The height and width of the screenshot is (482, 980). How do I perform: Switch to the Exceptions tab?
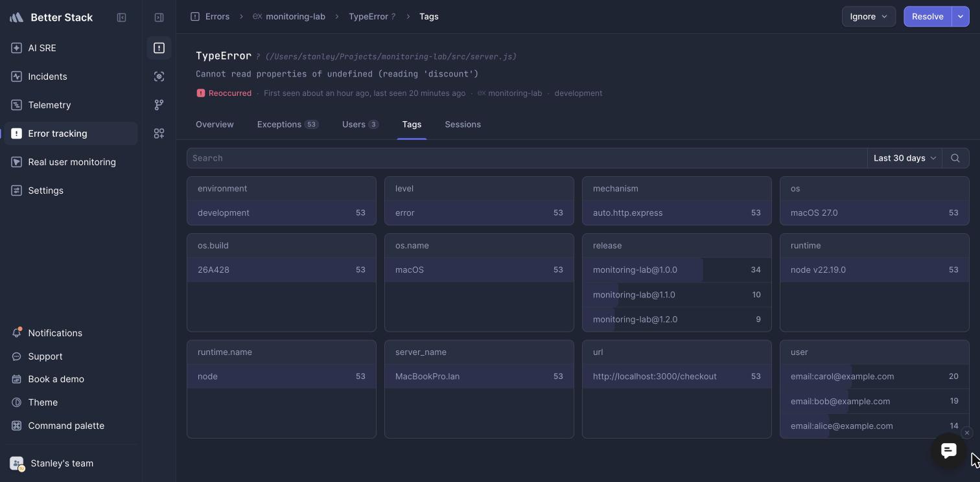point(288,124)
